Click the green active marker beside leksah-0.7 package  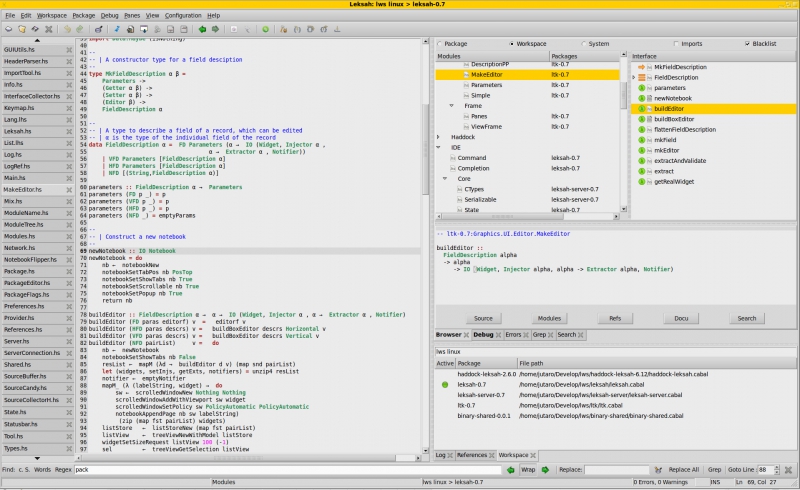444,384
